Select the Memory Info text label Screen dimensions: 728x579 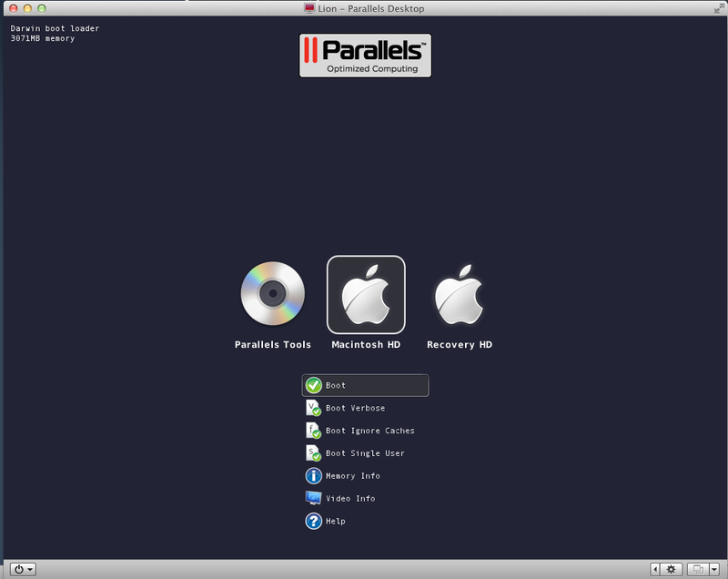pyautogui.click(x=353, y=476)
